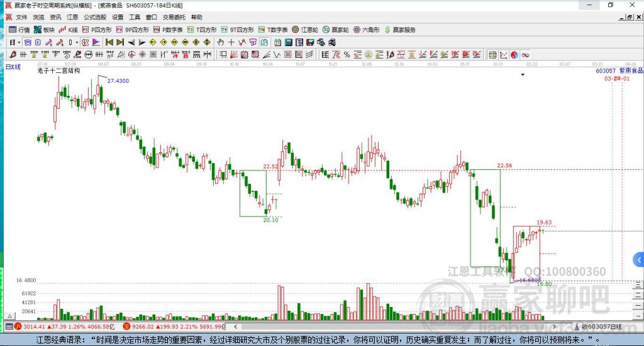This screenshot has width=644, height=346.
Task: Open the calendar icon in toolbar
Action: [277, 42]
